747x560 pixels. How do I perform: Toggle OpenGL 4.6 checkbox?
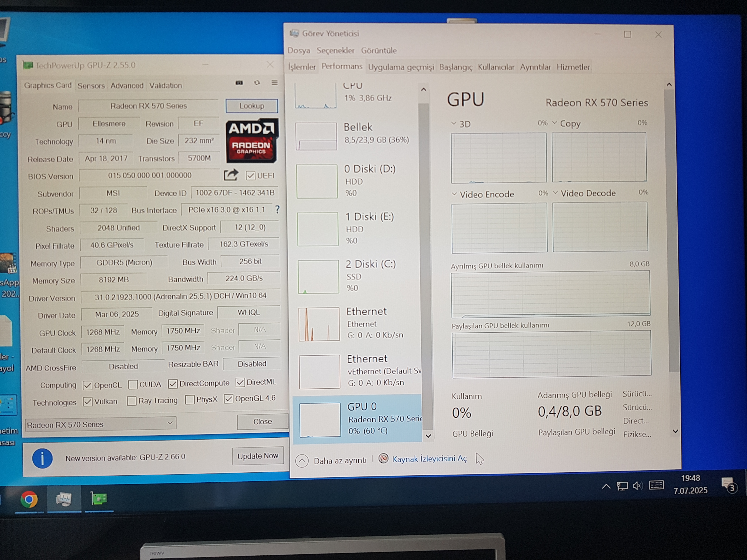[229, 399]
